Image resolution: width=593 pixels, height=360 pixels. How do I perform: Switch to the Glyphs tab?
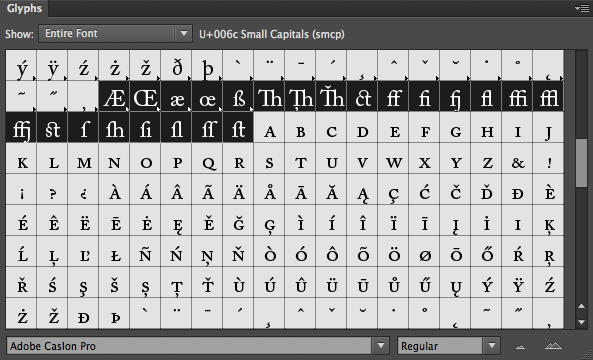[24, 8]
